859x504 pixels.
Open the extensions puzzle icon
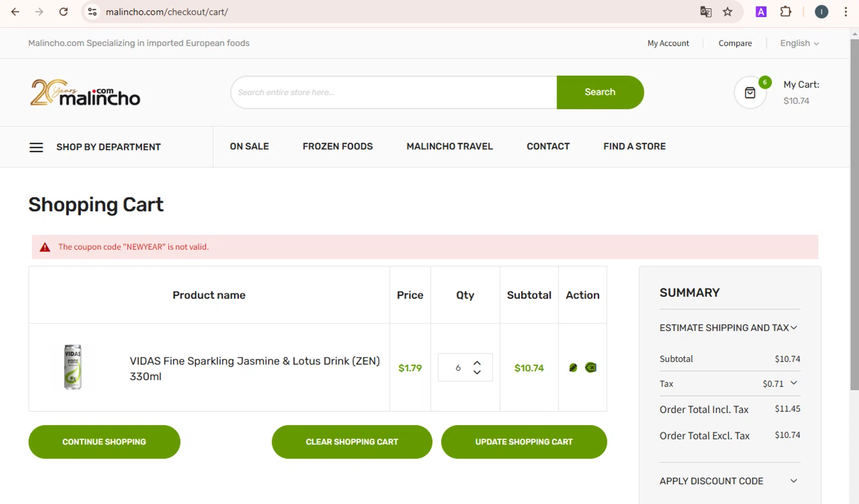(x=786, y=11)
